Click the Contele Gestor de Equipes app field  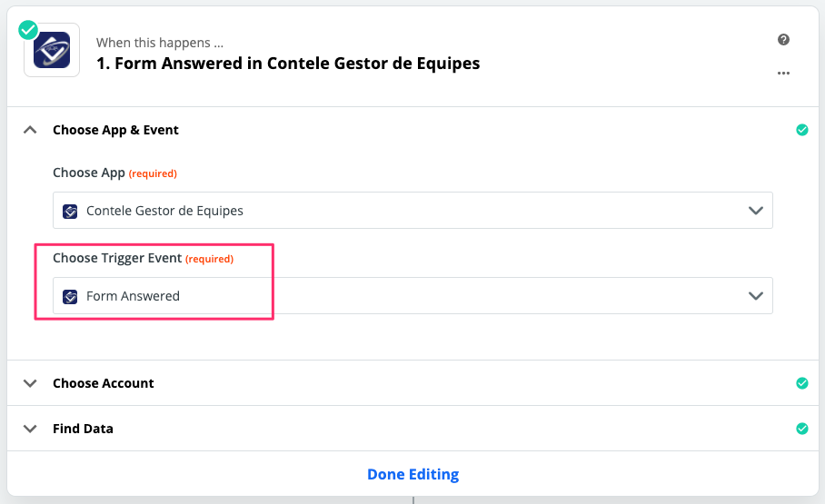[412, 211]
